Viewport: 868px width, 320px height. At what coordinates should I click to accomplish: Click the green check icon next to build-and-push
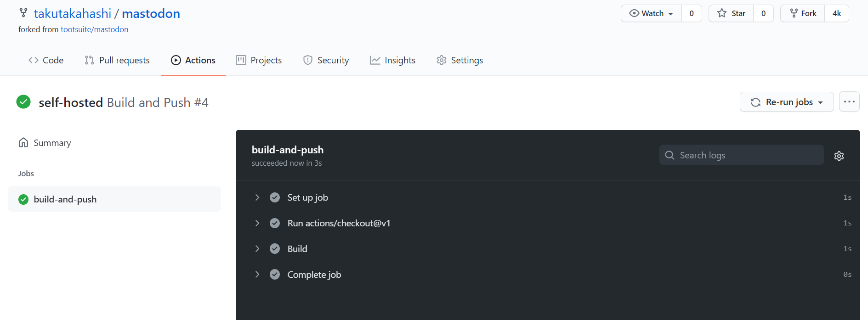point(23,199)
